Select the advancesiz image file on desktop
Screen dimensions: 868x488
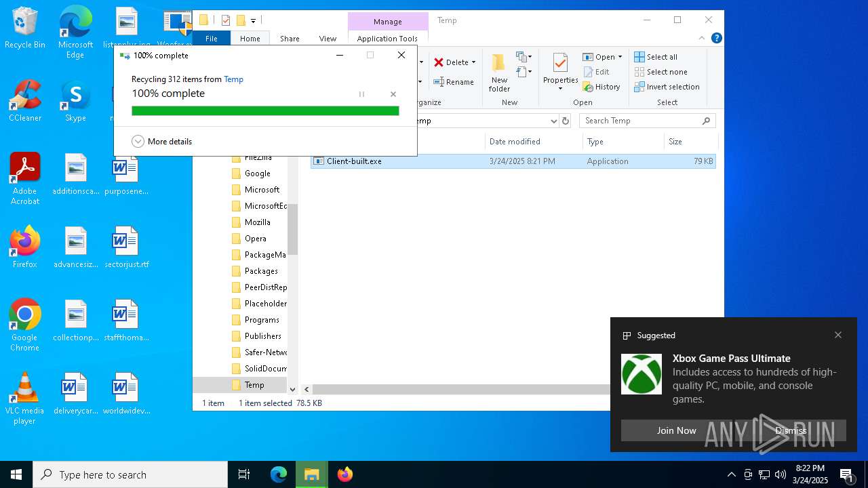[76, 247]
